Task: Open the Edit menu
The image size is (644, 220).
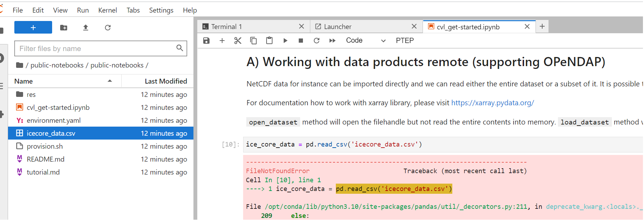Action: pyautogui.click(x=38, y=10)
